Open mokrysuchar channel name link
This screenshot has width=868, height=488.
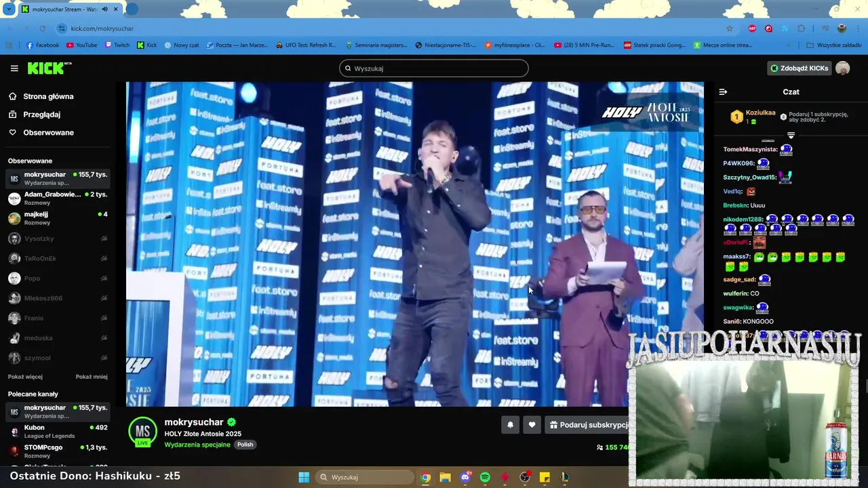click(x=194, y=422)
